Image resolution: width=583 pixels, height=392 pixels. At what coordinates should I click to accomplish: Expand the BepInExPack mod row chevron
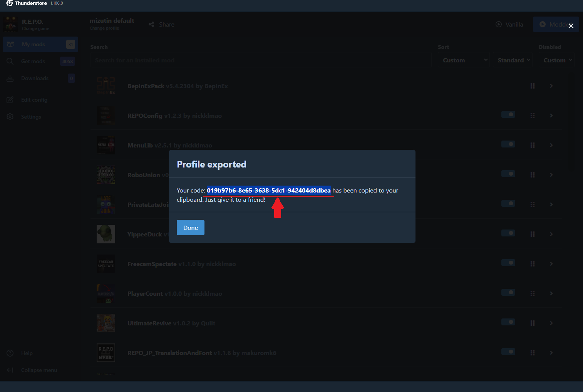(x=551, y=86)
